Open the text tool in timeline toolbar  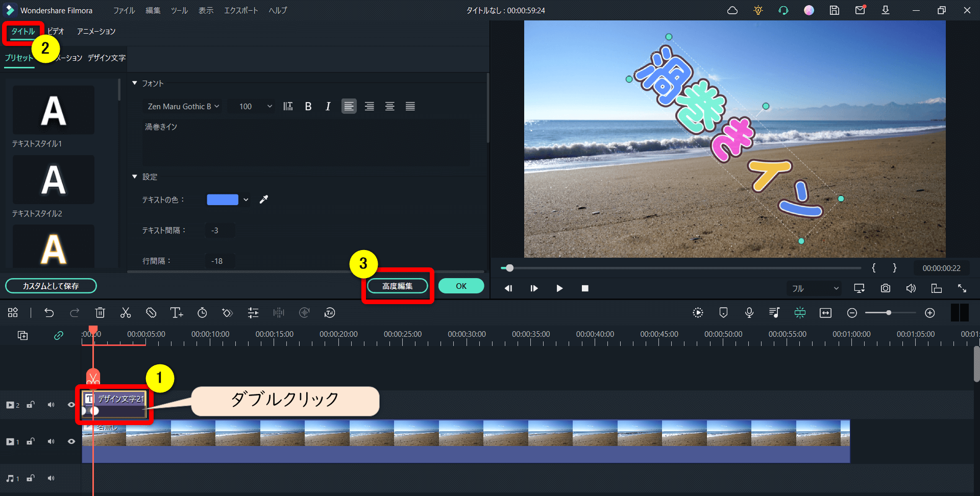[x=177, y=313]
